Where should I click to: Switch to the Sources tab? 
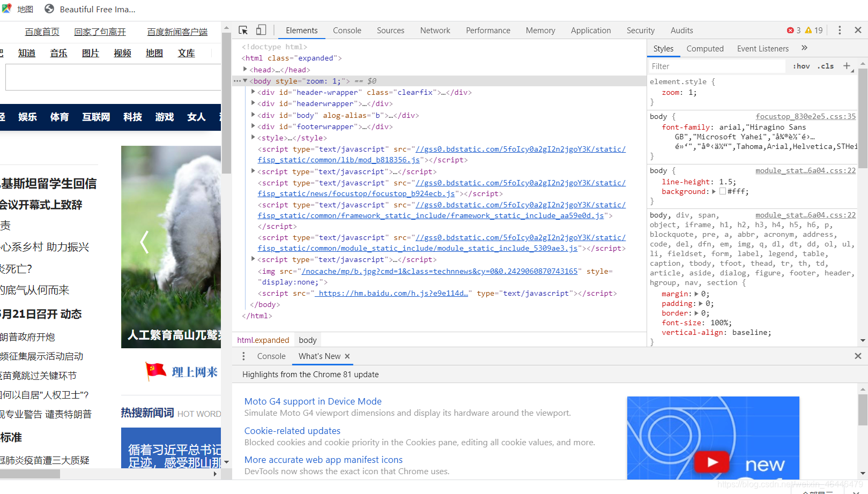pos(390,31)
